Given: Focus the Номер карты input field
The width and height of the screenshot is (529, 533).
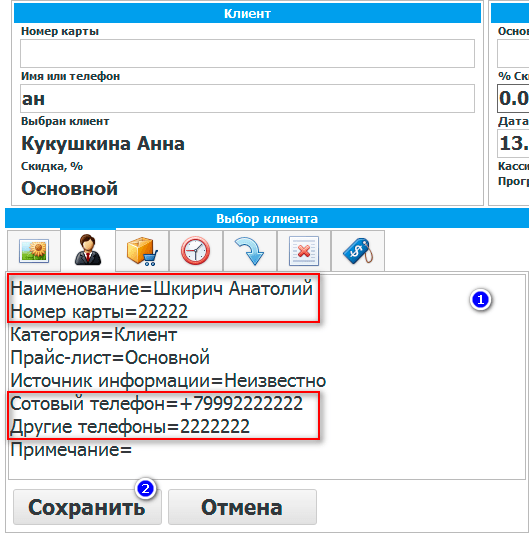Looking at the screenshot, I should [x=247, y=53].
